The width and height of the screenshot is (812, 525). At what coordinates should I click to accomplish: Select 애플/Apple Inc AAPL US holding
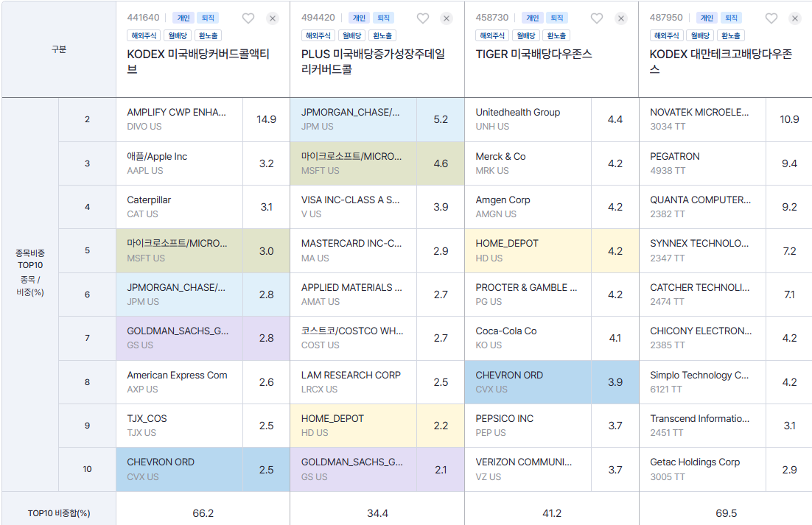click(179, 163)
